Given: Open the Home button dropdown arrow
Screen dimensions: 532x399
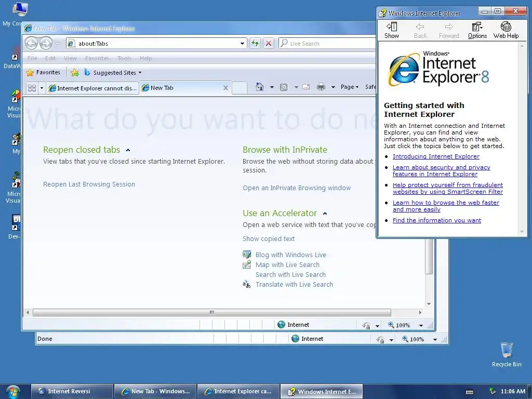Looking at the screenshot, I should tap(272, 87).
